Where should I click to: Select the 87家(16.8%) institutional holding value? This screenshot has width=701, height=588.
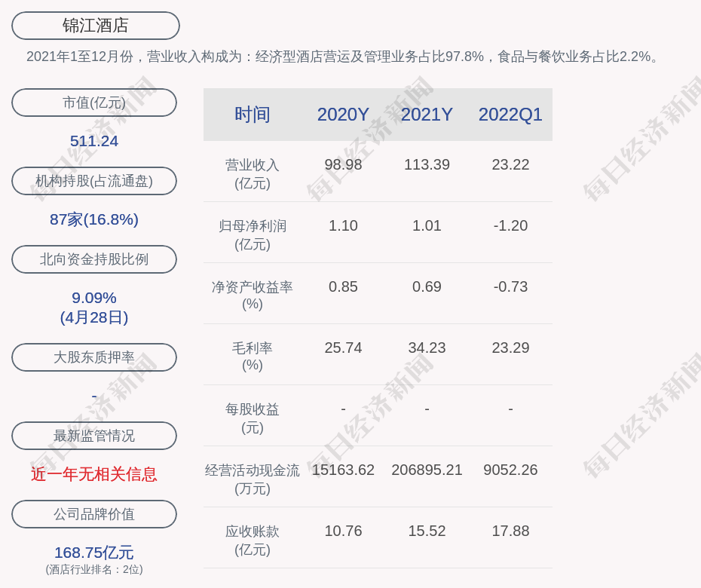coord(94,219)
